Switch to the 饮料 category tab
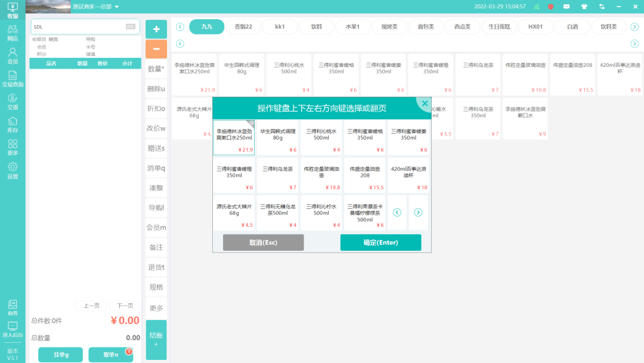This screenshot has height=363, width=644. [316, 27]
